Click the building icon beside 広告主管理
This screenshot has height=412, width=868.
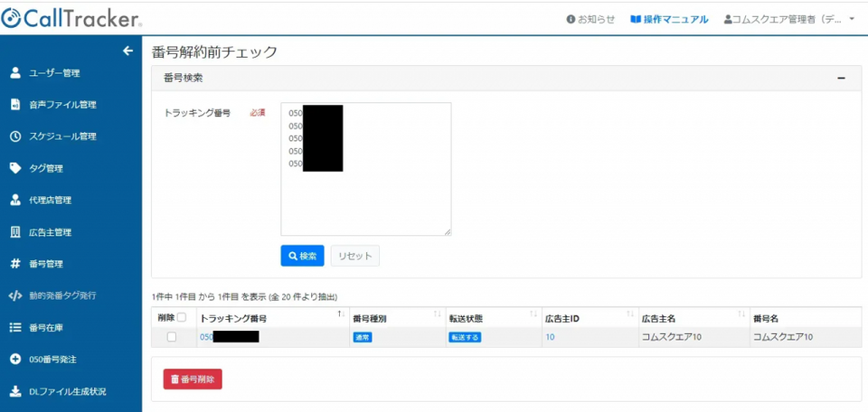pos(15,232)
